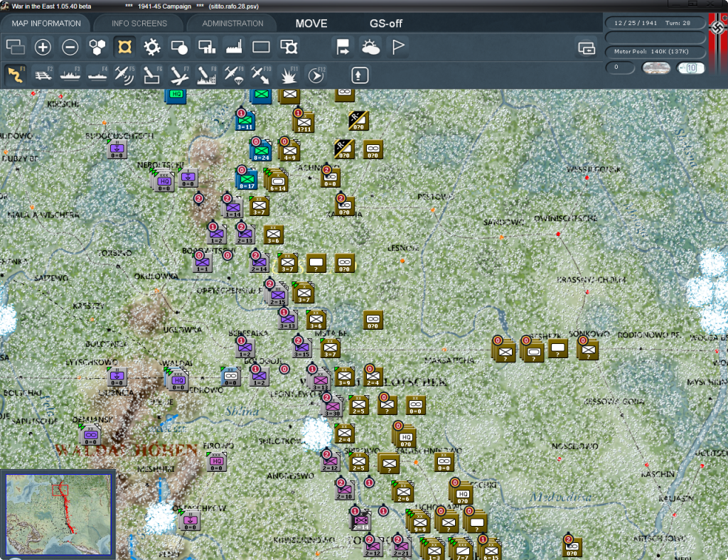Click the pennant flag outline icon
Image resolution: width=728 pixels, height=560 pixels.
tap(398, 47)
